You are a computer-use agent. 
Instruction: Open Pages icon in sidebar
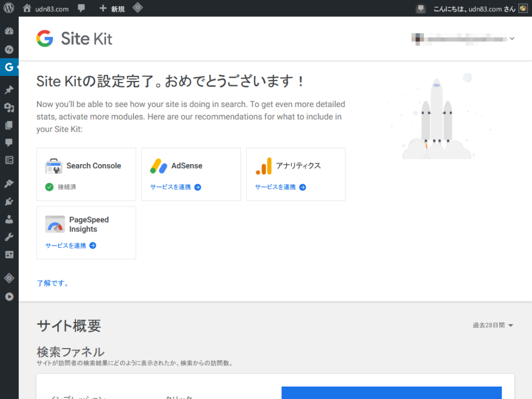pos(9,125)
